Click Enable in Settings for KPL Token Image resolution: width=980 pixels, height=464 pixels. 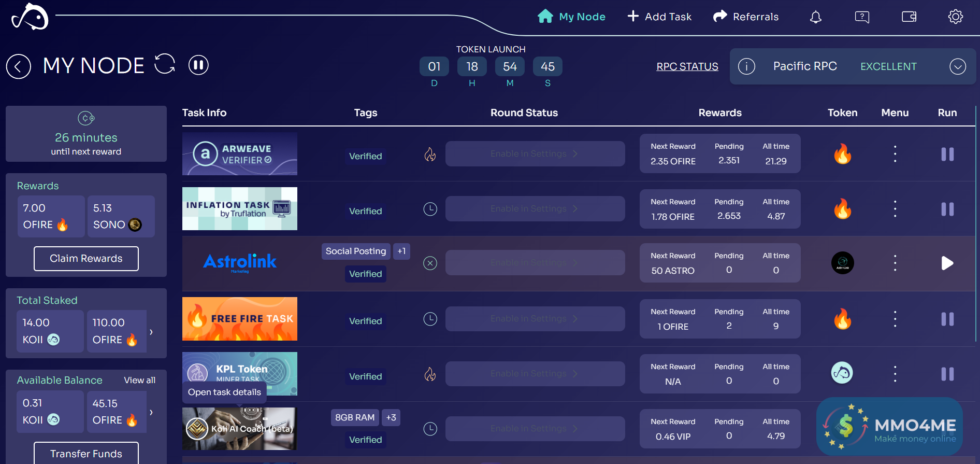(x=535, y=374)
